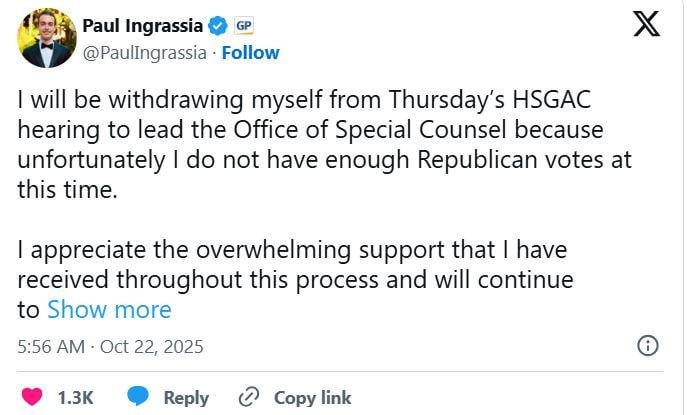Viewport: 687px width, 415px height.
Task: Expand the tweet with Show more
Action: point(109,310)
